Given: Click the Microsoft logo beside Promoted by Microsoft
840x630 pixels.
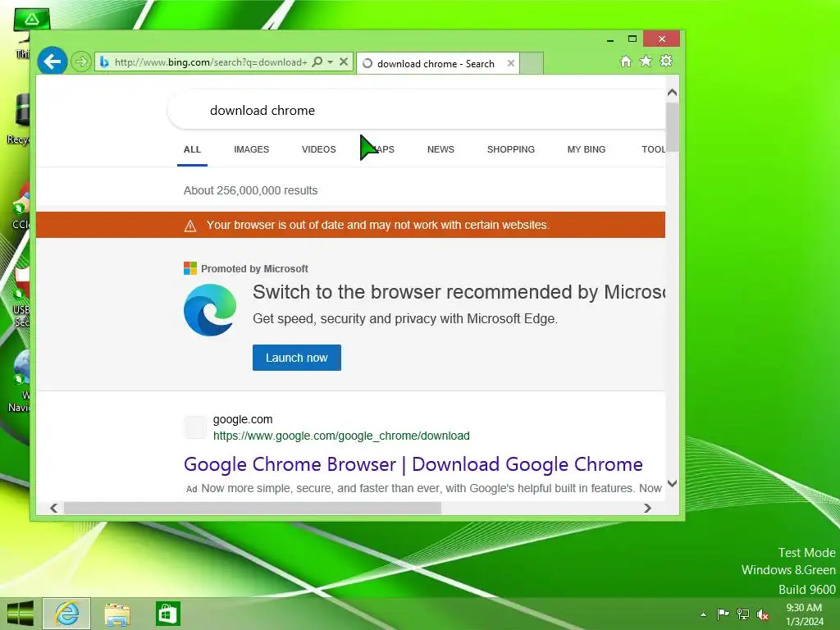Looking at the screenshot, I should (x=190, y=268).
